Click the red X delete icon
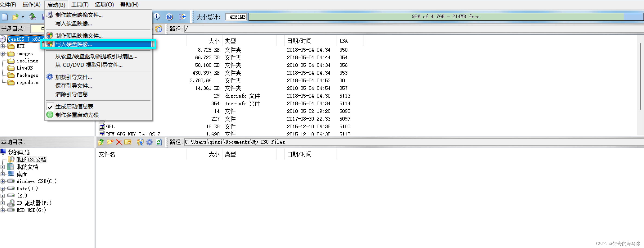Screen dimensions: 644x248 pos(119,142)
